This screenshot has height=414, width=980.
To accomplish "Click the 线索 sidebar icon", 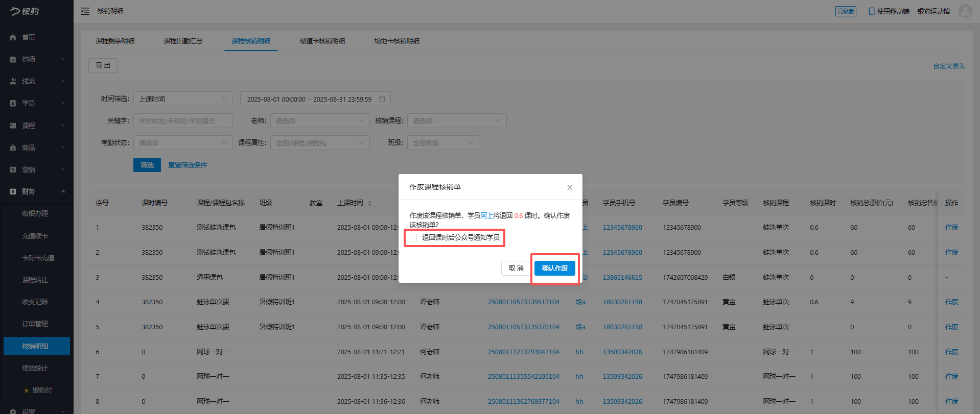I will click(13, 81).
